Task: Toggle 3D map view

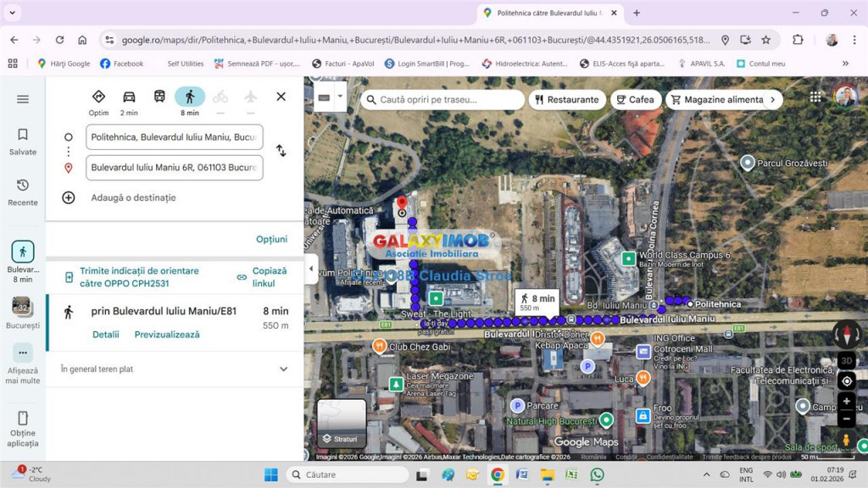Action: 846,360
